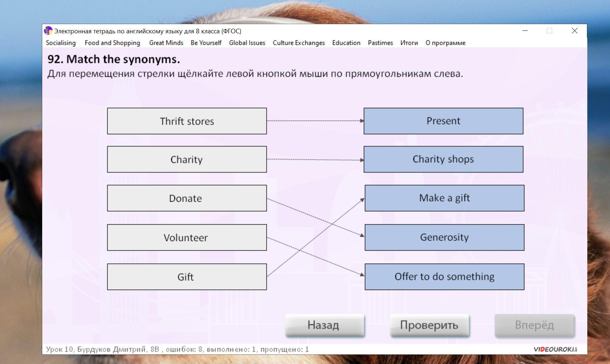Open the Pastimes menu

pyautogui.click(x=380, y=43)
